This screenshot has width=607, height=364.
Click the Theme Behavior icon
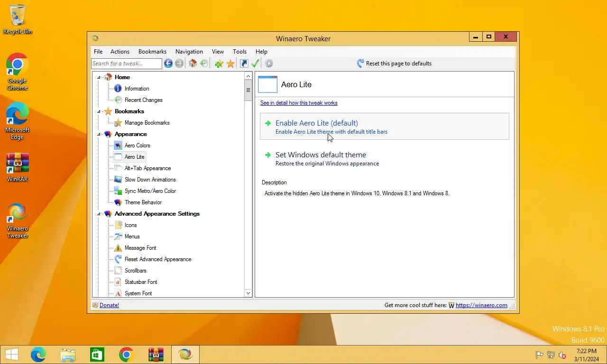pyautogui.click(x=118, y=202)
